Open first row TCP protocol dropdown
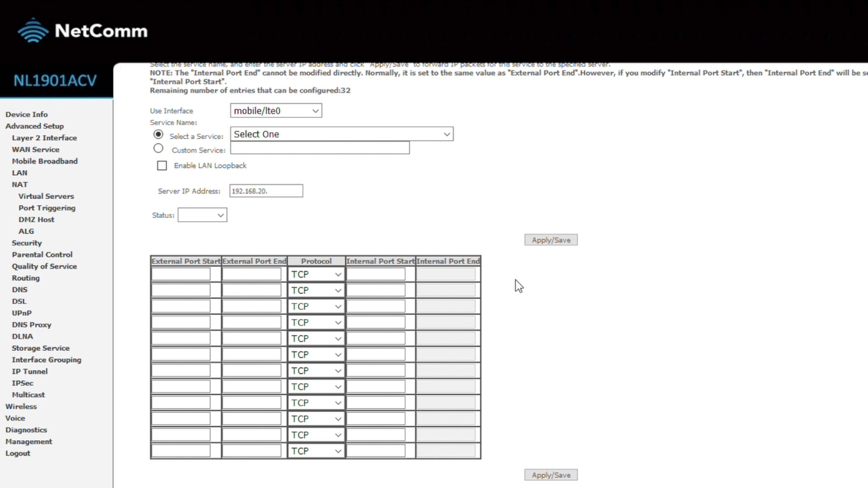 click(316, 274)
